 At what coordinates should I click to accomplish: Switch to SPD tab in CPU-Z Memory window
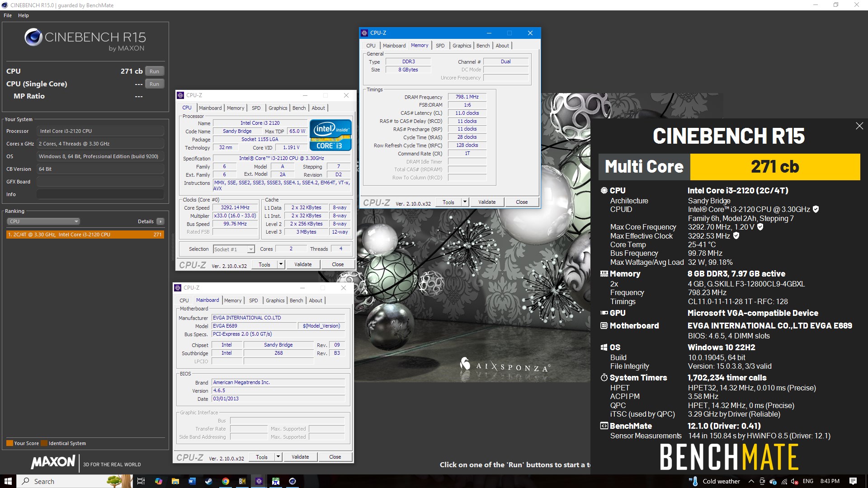click(440, 46)
